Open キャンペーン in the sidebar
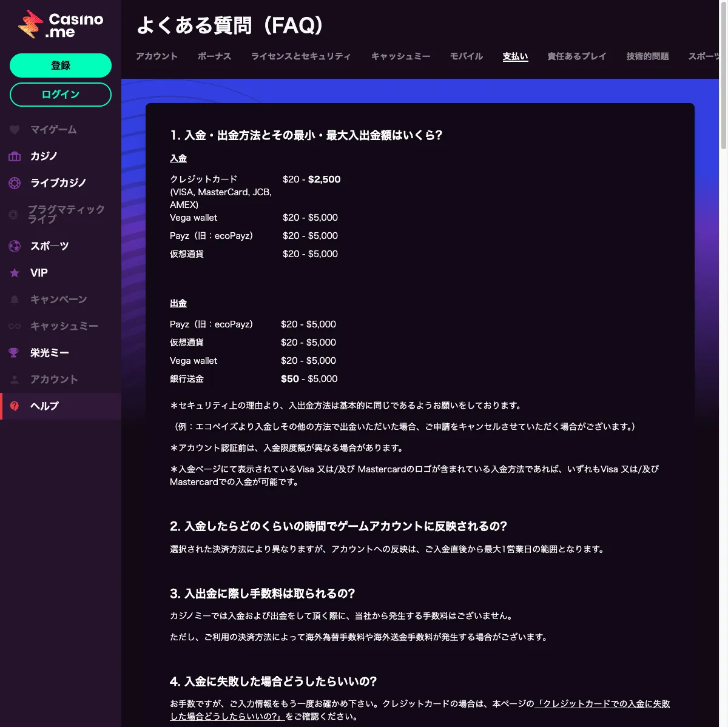The image size is (728, 727). pyautogui.click(x=61, y=300)
